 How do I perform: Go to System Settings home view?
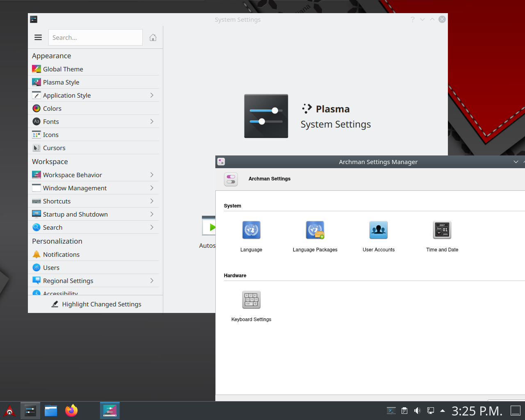[x=153, y=37]
